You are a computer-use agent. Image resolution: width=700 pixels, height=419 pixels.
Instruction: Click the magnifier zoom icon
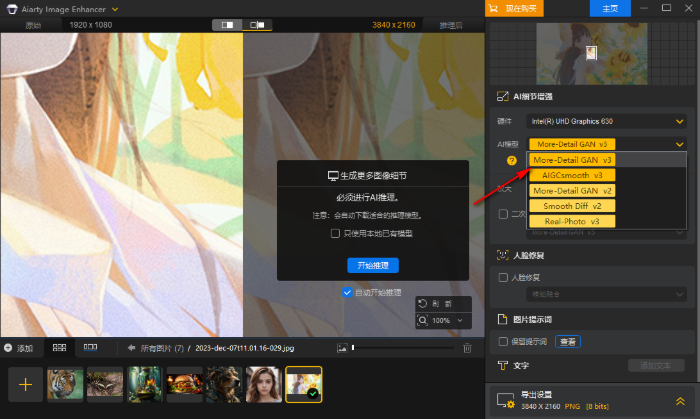click(x=422, y=320)
